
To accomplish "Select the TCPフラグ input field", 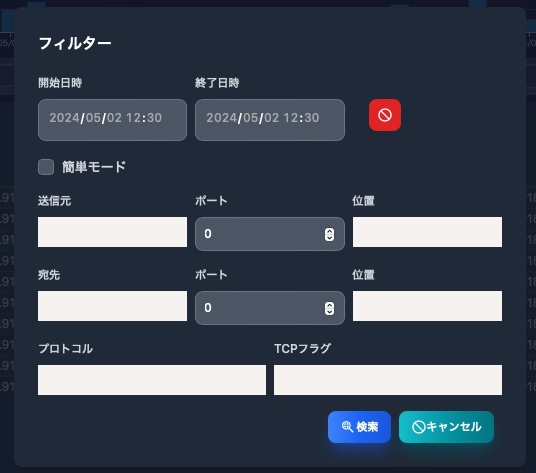I will pyautogui.click(x=388, y=380).
